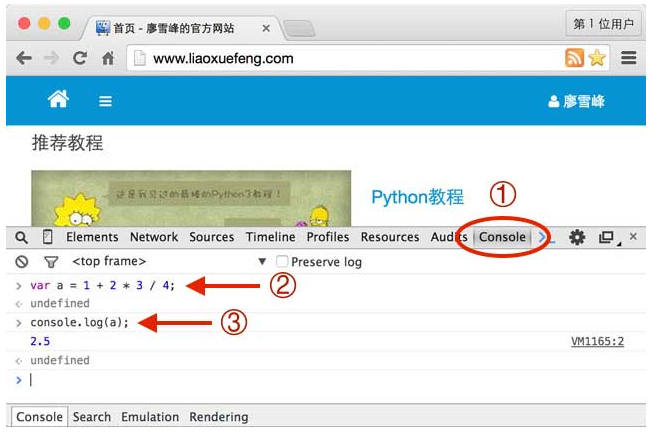Open the Chrome hamburger menu
The height and width of the screenshot is (434, 653).
point(628,58)
